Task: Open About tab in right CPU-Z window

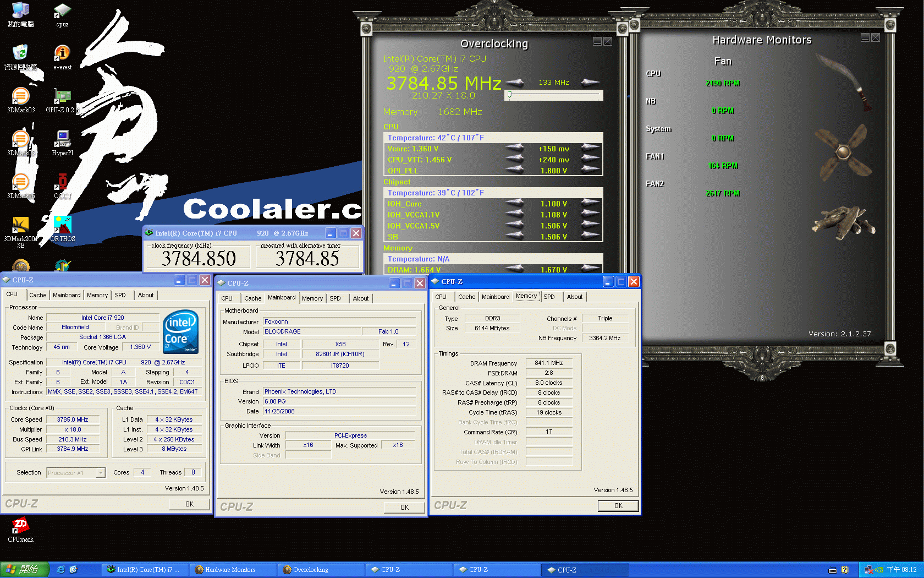Action: tap(575, 297)
